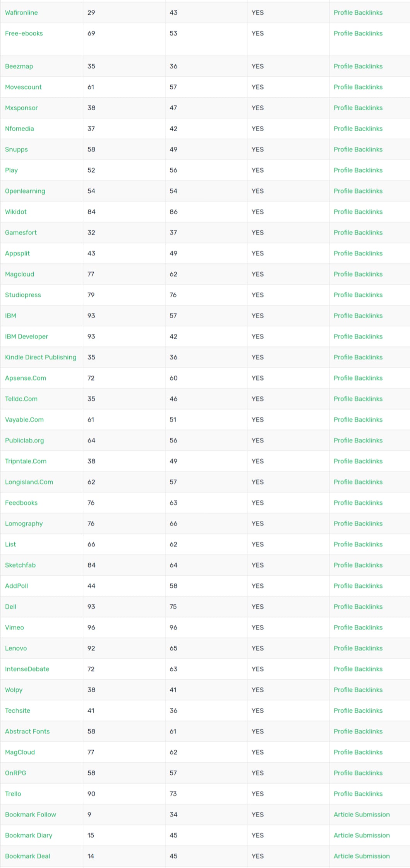
Task: Visit the Vimeo link
Action: tap(14, 628)
